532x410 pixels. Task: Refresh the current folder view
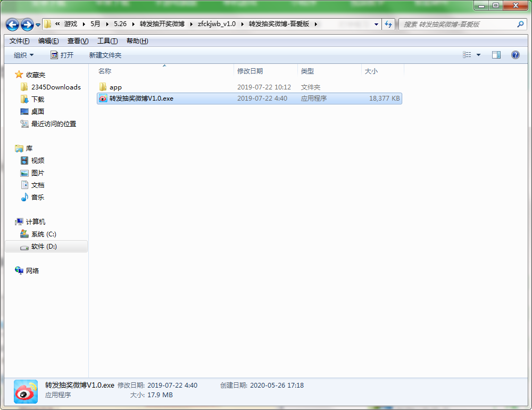(x=388, y=24)
